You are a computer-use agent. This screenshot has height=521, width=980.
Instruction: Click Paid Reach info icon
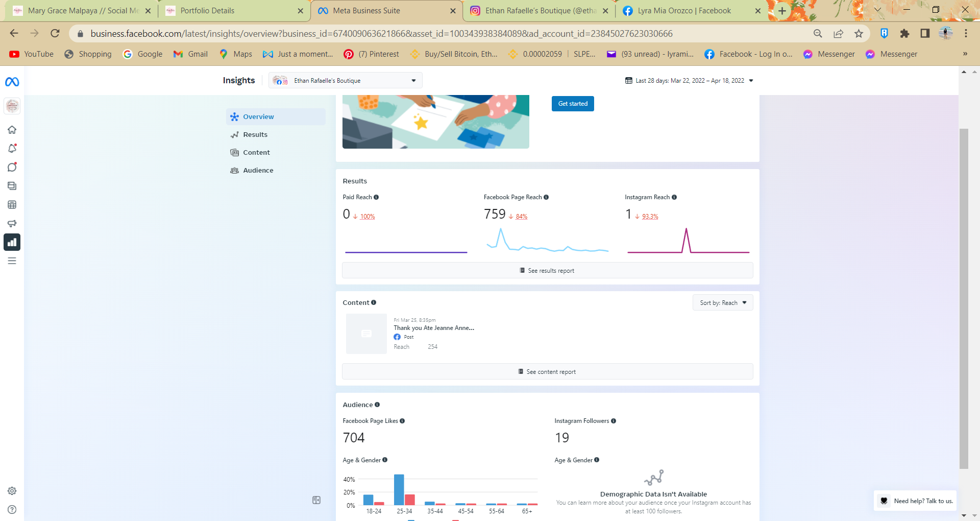[x=376, y=197]
